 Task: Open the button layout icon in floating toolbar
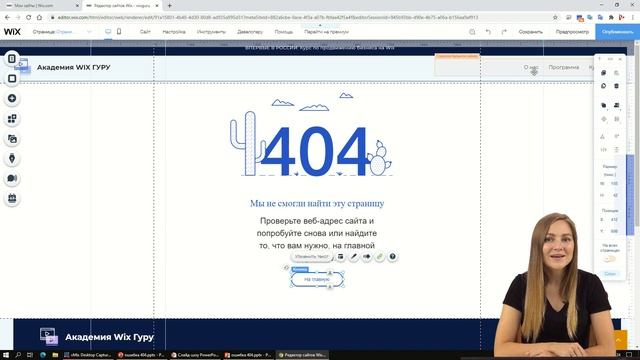(340, 257)
